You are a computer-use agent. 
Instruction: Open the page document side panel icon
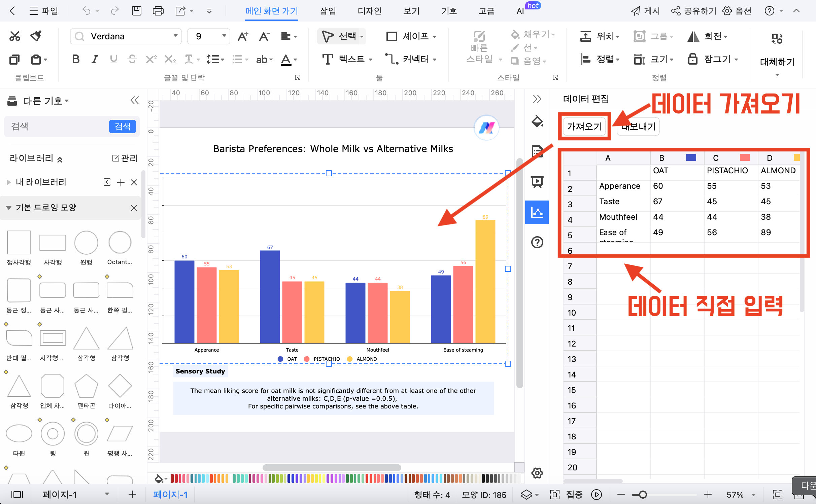[537, 151]
